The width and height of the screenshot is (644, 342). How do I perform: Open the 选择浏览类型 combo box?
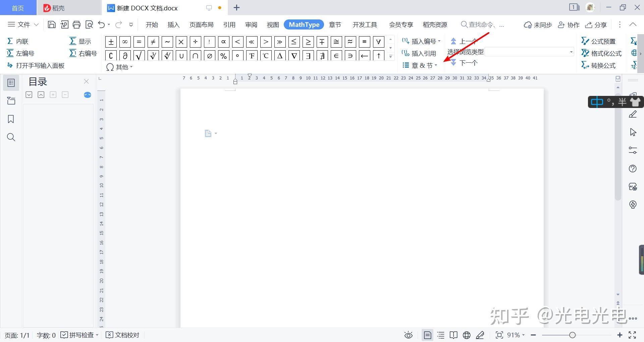click(x=529, y=52)
